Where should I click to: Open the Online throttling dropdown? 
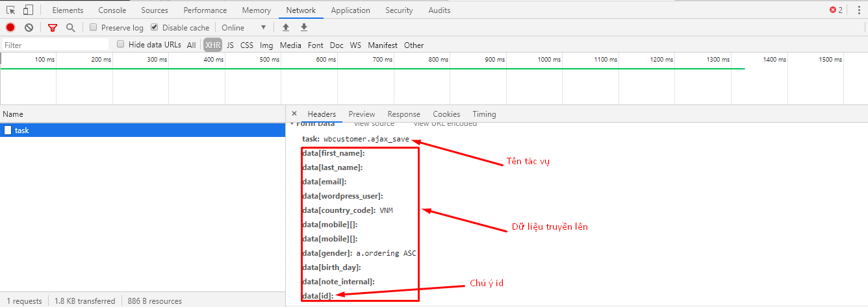(x=244, y=27)
